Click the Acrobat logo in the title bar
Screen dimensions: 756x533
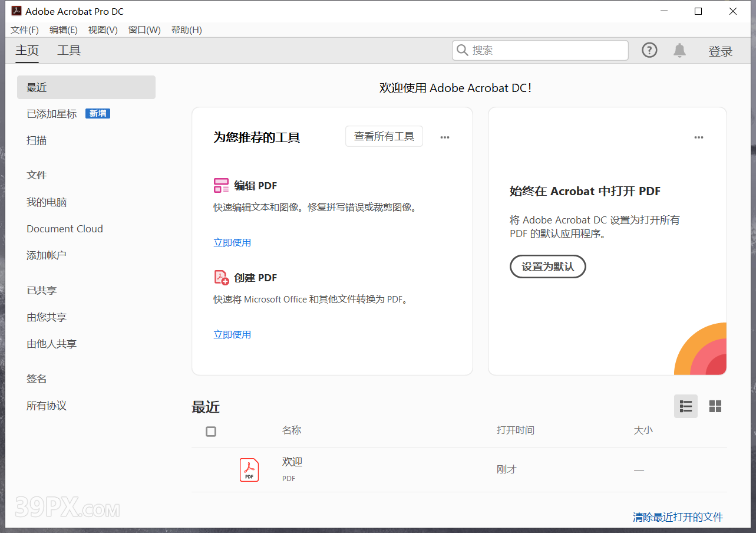[x=16, y=11]
